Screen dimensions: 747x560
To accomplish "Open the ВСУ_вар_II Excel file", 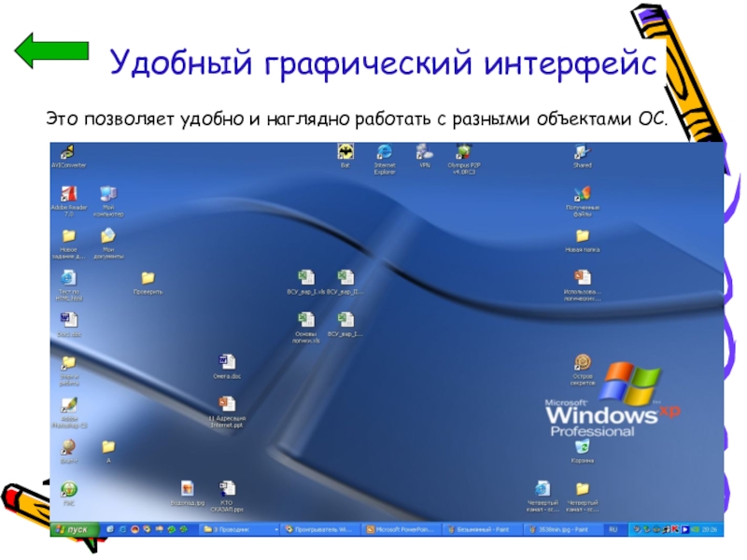I will (345, 283).
